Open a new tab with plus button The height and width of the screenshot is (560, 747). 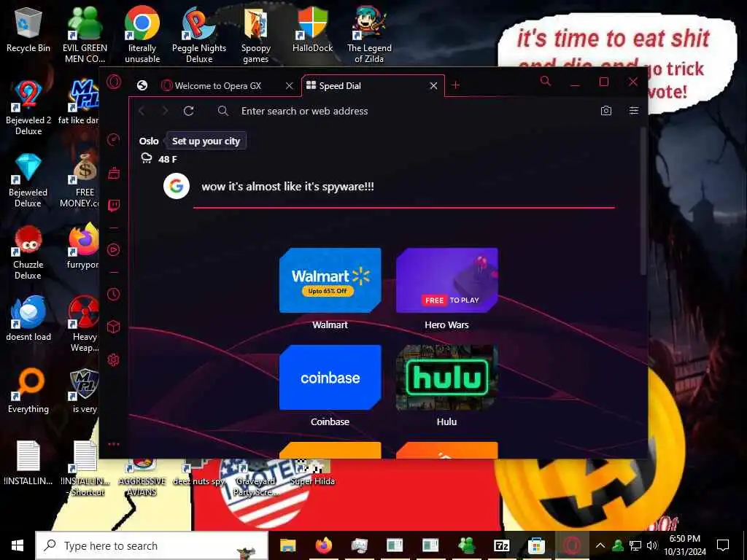455,85
